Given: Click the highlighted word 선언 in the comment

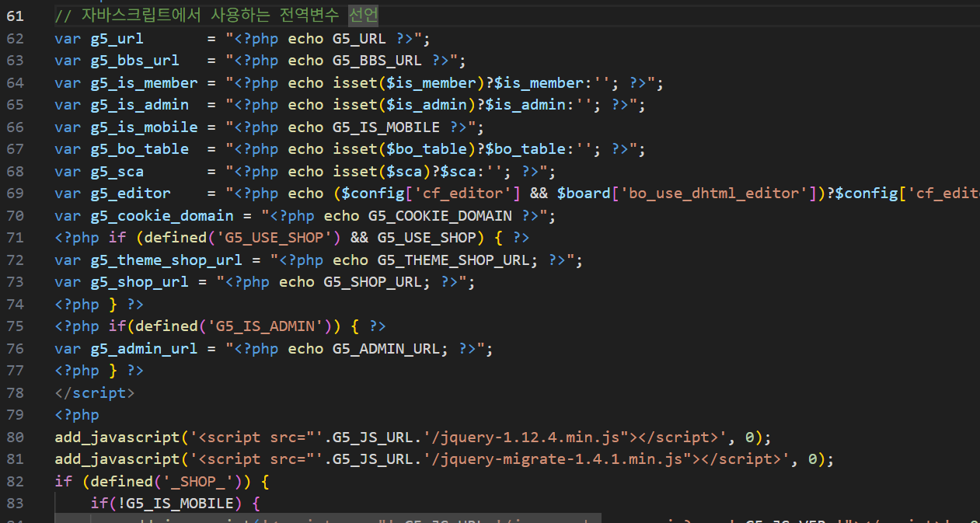Looking at the screenshot, I should point(363,16).
